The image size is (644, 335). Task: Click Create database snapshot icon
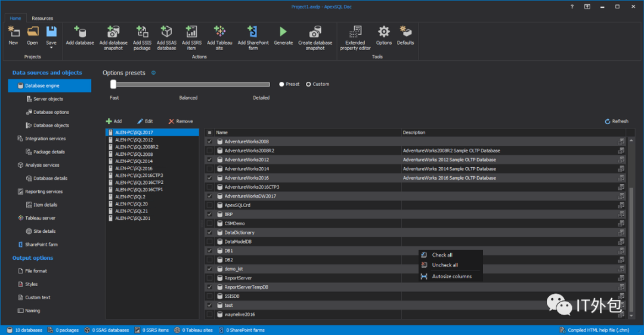tap(315, 32)
